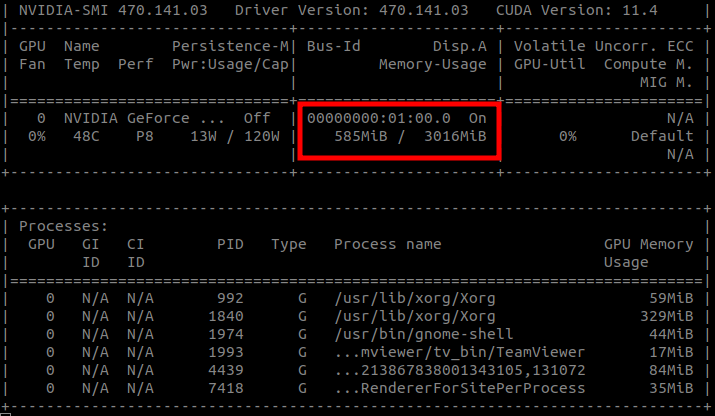Viewport: 715px width, 416px height.
Task: Click the ...mviewer/tv_bin/TeamViewer process name
Action: [460, 353]
